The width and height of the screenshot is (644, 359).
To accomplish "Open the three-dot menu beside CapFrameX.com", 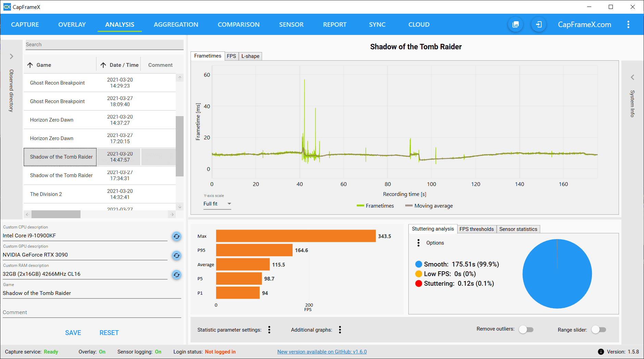I will point(628,24).
